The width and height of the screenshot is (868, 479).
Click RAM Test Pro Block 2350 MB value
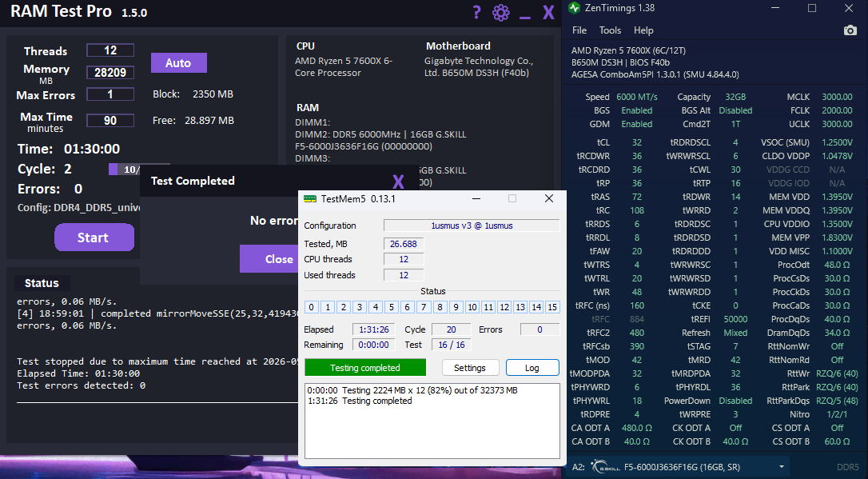pos(213,94)
